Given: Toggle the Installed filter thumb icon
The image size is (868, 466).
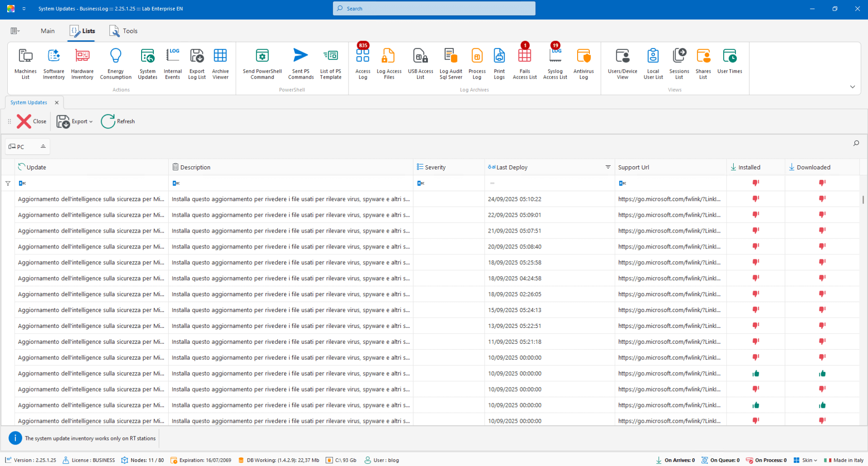Looking at the screenshot, I should click(x=755, y=183).
